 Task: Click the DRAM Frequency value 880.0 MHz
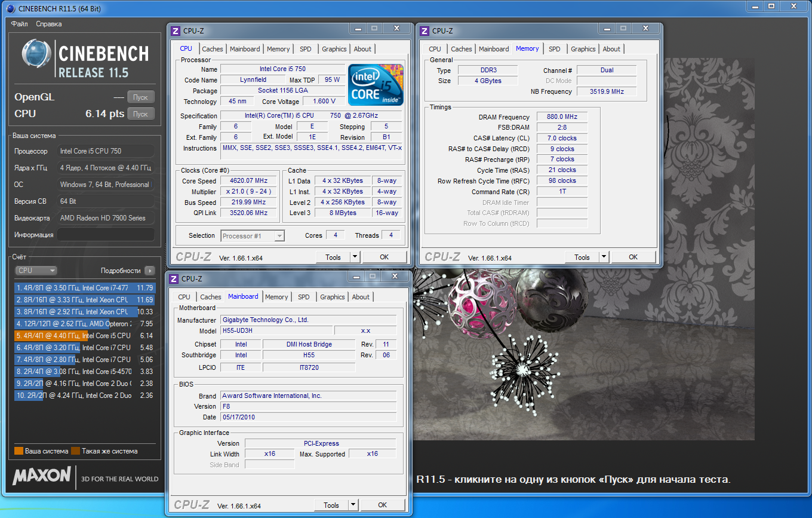click(562, 117)
